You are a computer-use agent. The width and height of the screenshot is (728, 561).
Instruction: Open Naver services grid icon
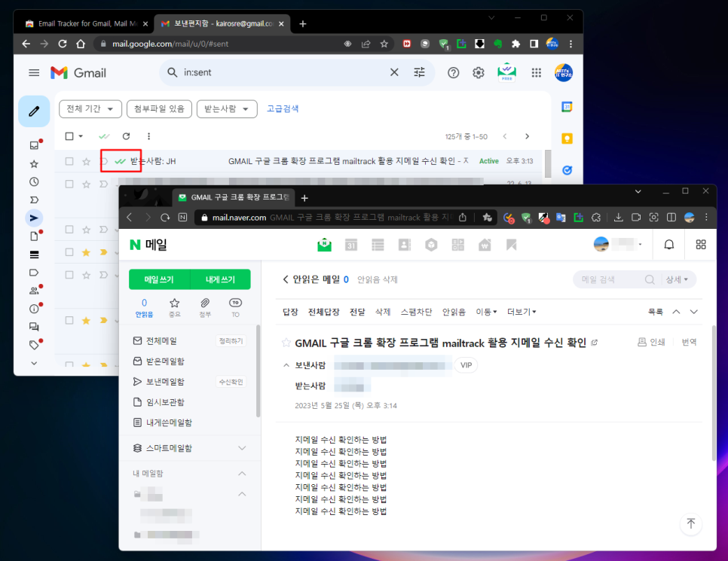coord(701,245)
